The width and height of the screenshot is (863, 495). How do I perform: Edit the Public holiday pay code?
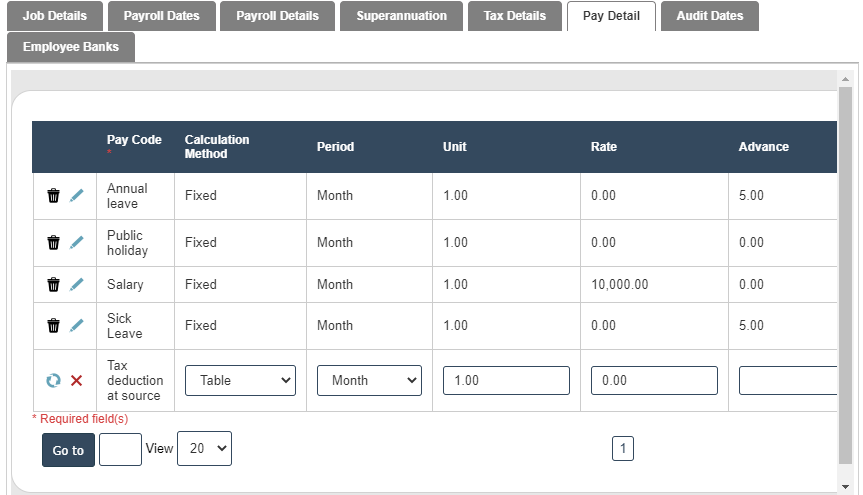(x=77, y=243)
